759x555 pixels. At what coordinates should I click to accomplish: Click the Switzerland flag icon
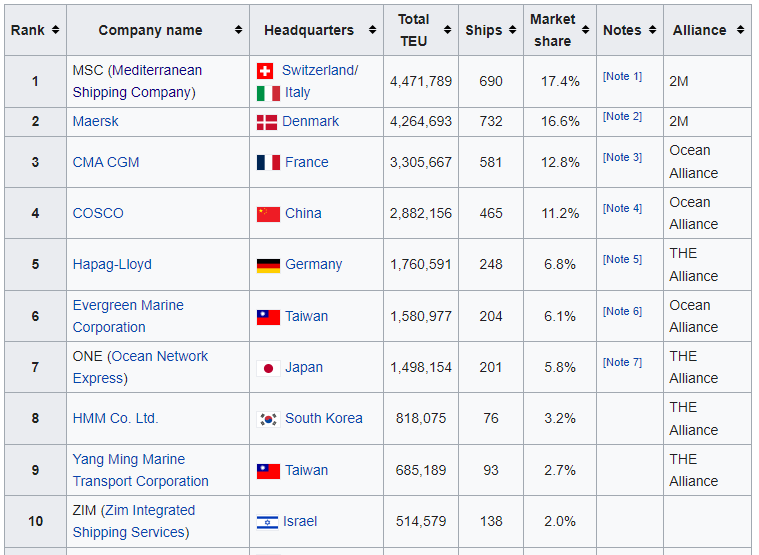(x=265, y=71)
